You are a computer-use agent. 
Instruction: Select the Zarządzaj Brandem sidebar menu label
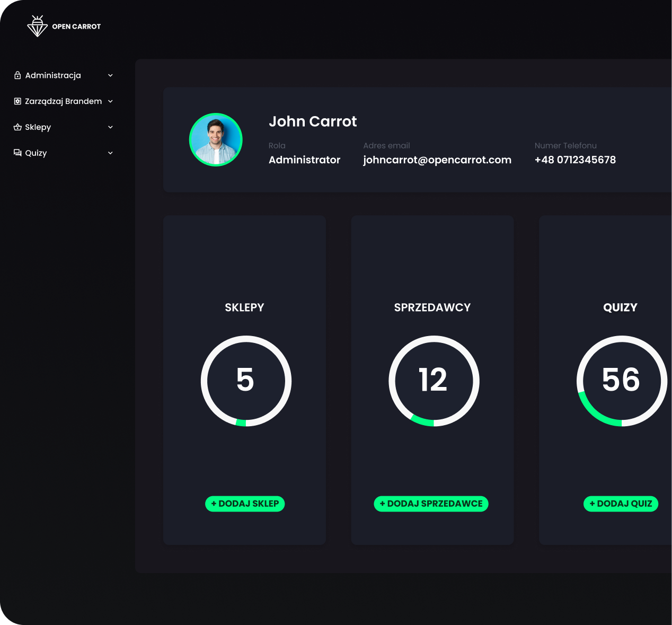point(63,101)
